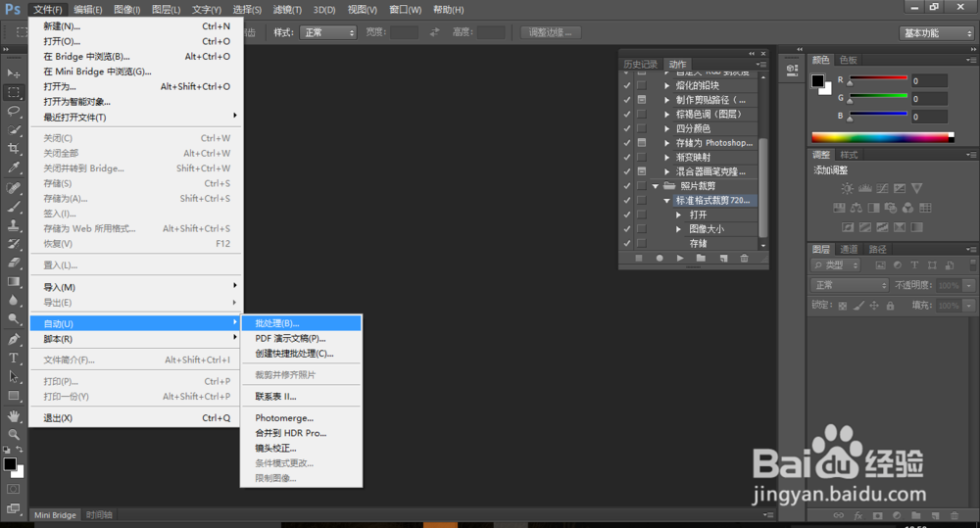Activate the Crop tool

13,149
